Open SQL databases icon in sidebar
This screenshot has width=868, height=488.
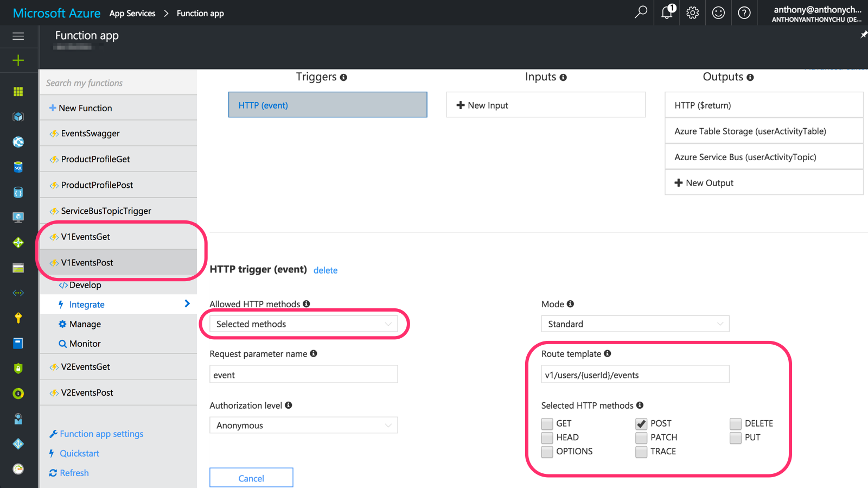pyautogui.click(x=18, y=167)
